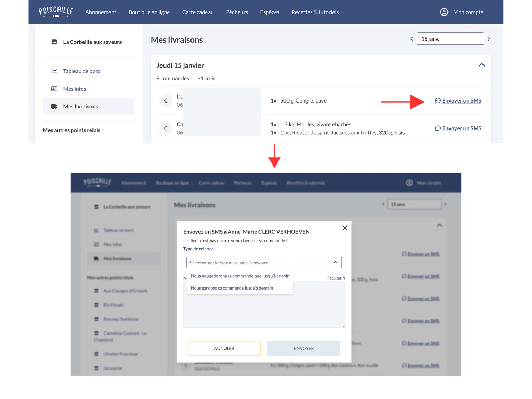Screen dimensions: 532x399
Task: Collapse the Jeudi 15 janvier section in the upper screenshot
Action: click(x=482, y=65)
